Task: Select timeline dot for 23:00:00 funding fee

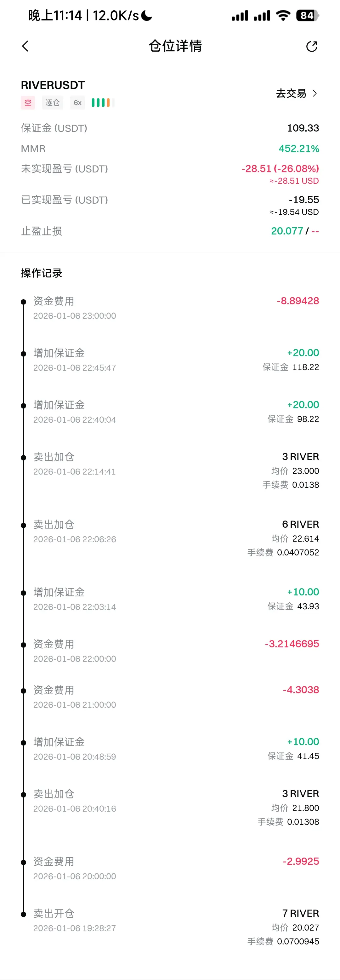Action: pyautogui.click(x=24, y=302)
